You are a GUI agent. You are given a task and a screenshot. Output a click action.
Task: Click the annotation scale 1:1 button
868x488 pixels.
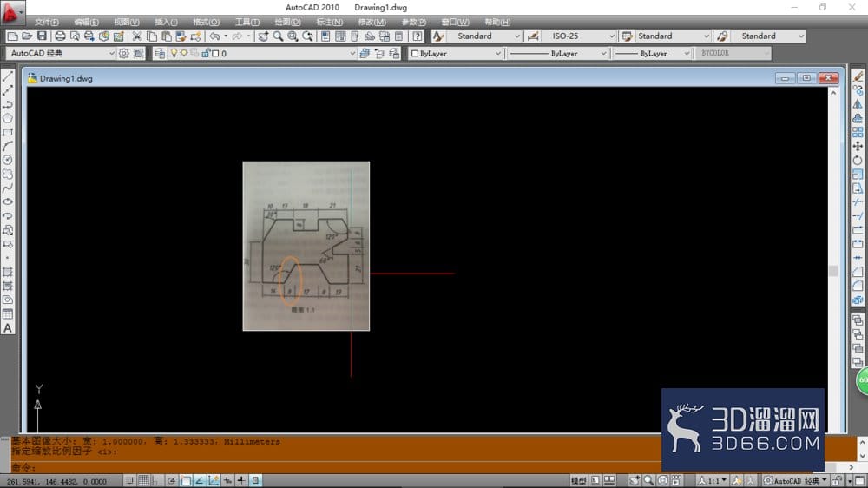click(713, 481)
